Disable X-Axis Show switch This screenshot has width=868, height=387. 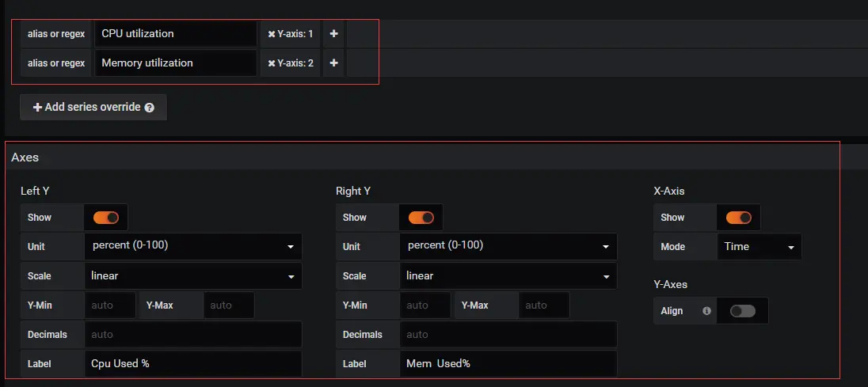(x=738, y=218)
